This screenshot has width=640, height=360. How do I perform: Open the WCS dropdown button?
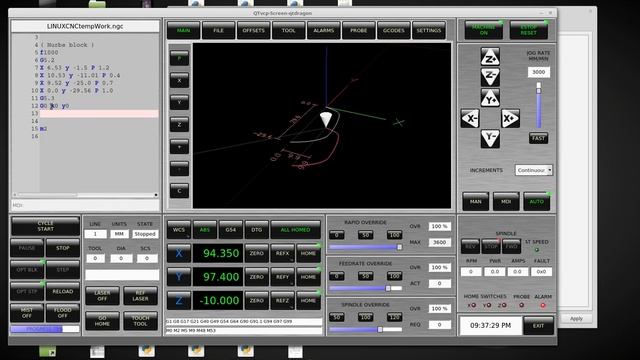[179, 230]
